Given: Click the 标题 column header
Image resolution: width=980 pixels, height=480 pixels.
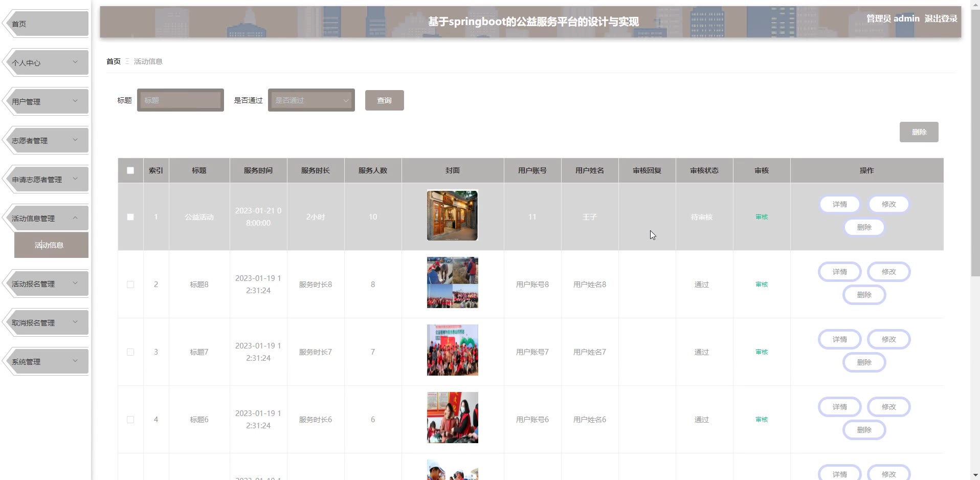Looking at the screenshot, I should pos(199,170).
